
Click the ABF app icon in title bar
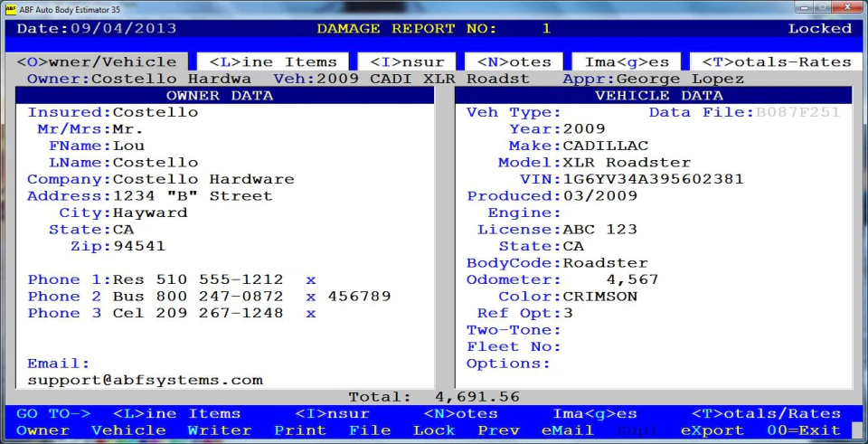[x=10, y=8]
